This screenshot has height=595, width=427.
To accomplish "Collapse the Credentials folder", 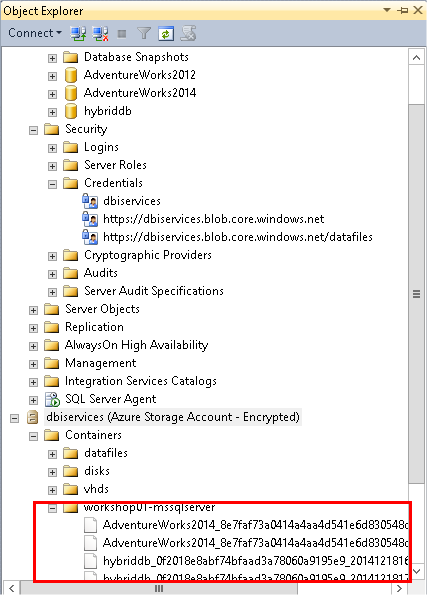I will (52, 184).
